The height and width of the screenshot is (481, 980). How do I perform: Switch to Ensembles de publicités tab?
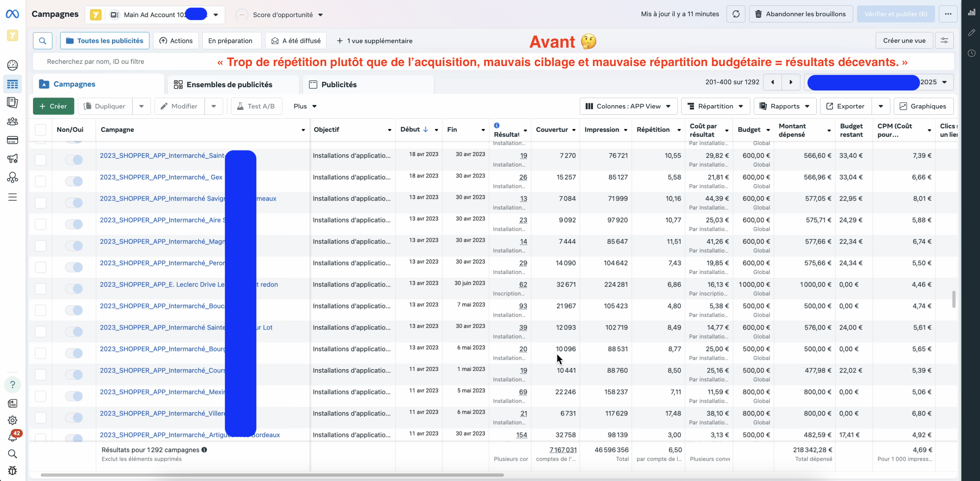tap(233, 84)
